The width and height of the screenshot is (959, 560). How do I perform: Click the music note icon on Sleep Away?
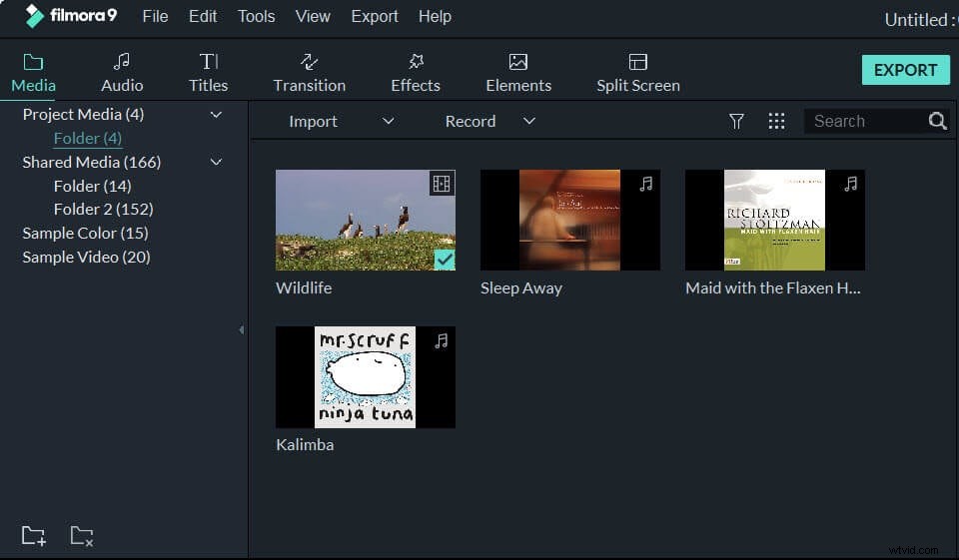646,184
